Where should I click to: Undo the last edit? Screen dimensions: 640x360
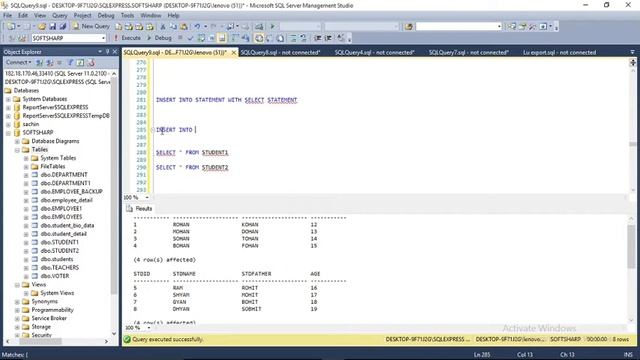(197, 27)
